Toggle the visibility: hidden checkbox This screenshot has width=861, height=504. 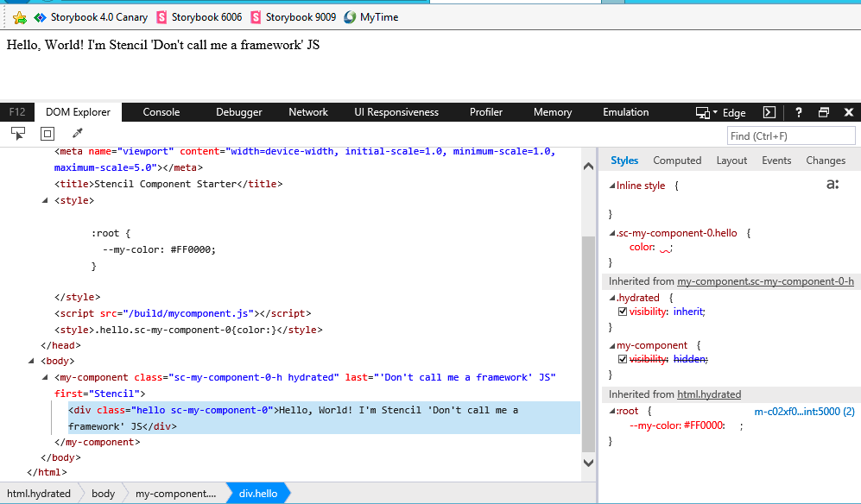tap(622, 359)
